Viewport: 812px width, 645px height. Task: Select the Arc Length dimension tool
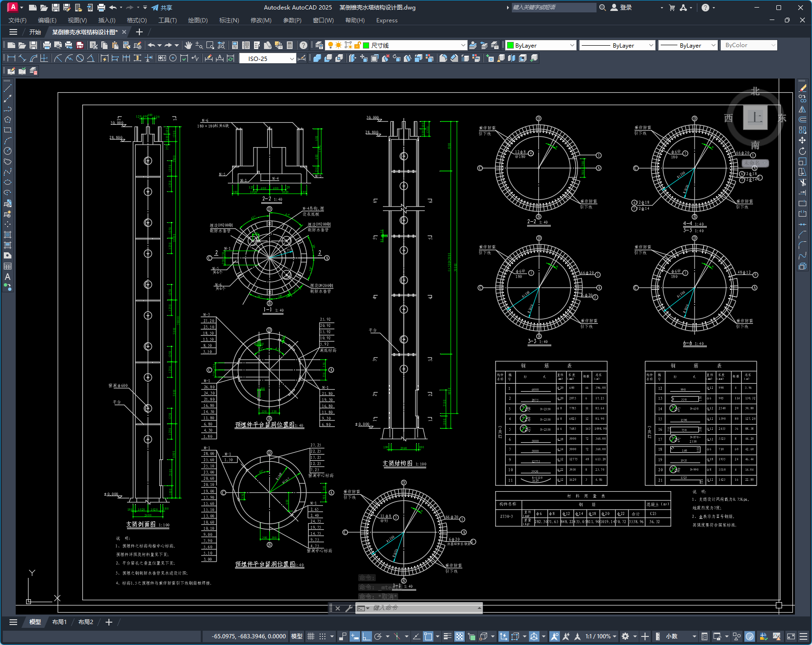click(33, 58)
